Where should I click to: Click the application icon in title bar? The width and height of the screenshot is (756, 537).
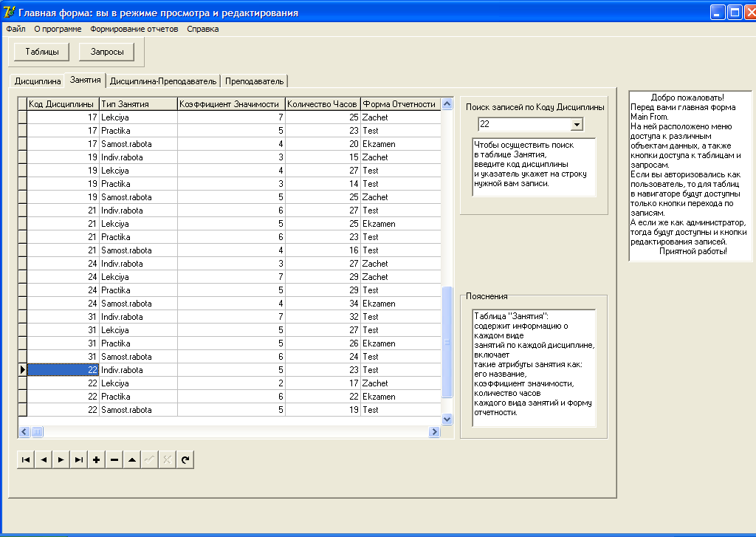pyautogui.click(x=8, y=12)
